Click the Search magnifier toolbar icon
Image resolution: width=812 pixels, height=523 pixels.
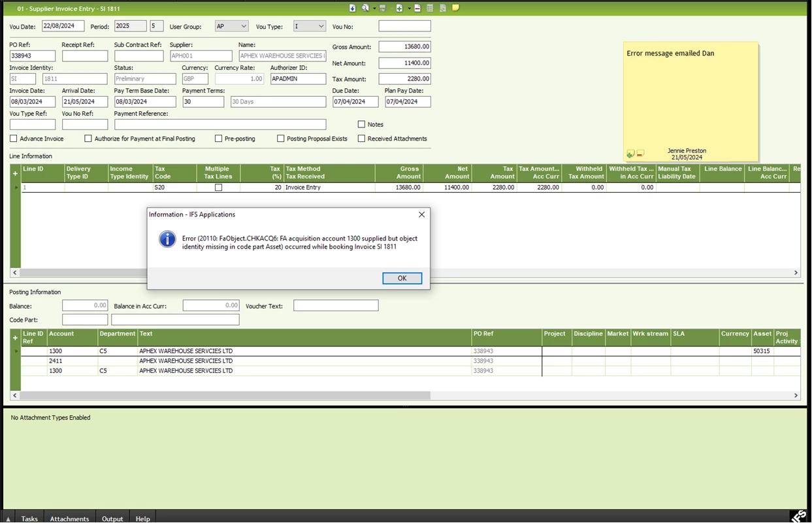[x=365, y=8]
